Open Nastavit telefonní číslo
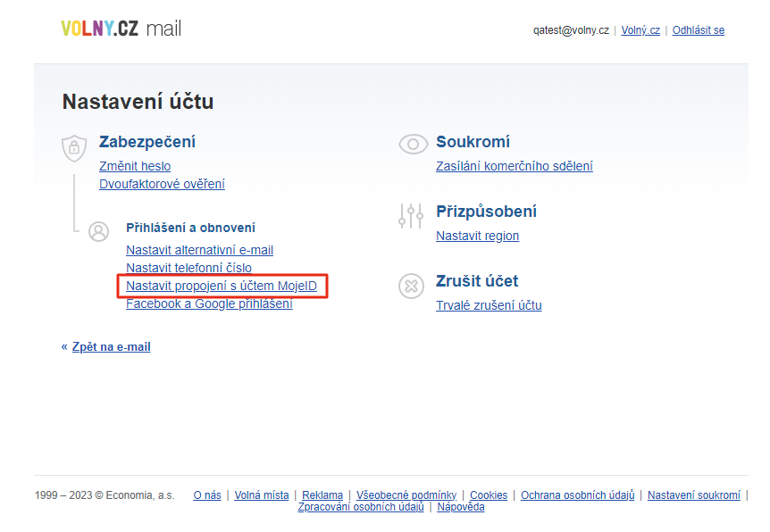 pyautogui.click(x=189, y=268)
